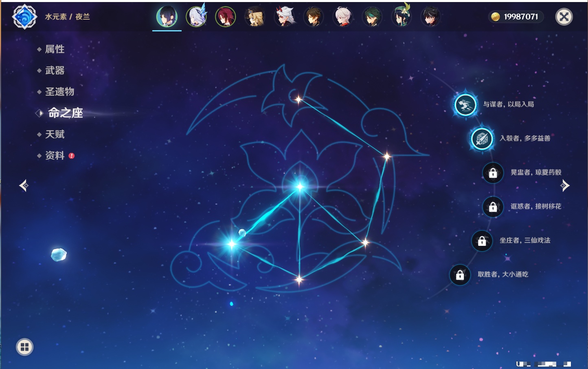Click the label 晃盅者,琼畟药骰
Viewport: 588px width, 369px height.
(536, 172)
